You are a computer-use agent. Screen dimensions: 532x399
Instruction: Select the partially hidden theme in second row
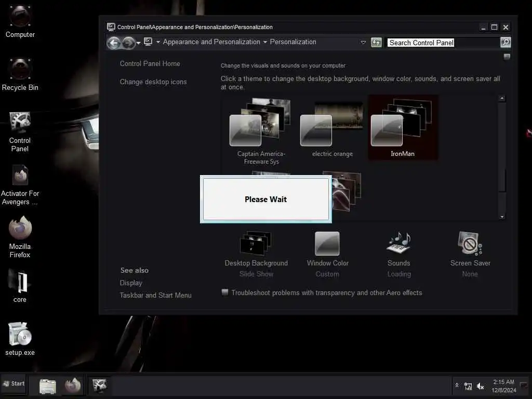[346, 192]
